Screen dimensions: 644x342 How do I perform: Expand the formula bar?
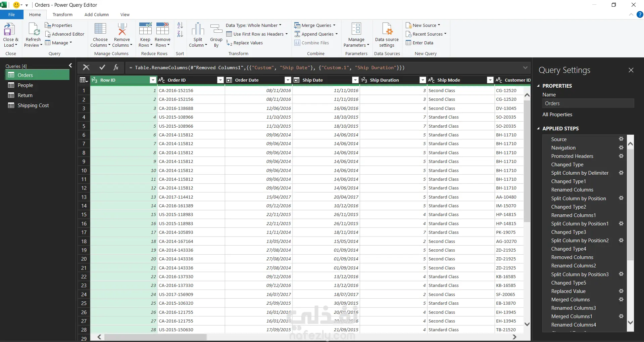(x=525, y=68)
